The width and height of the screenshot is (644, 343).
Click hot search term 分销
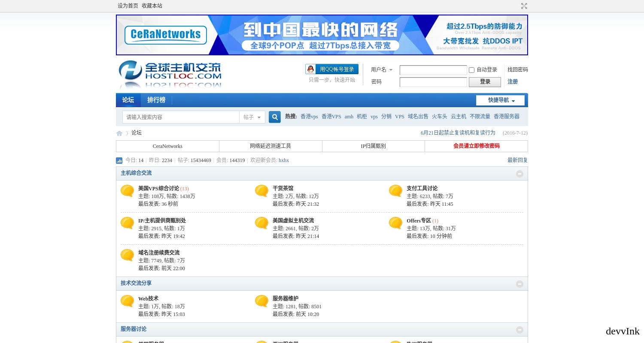[386, 117]
